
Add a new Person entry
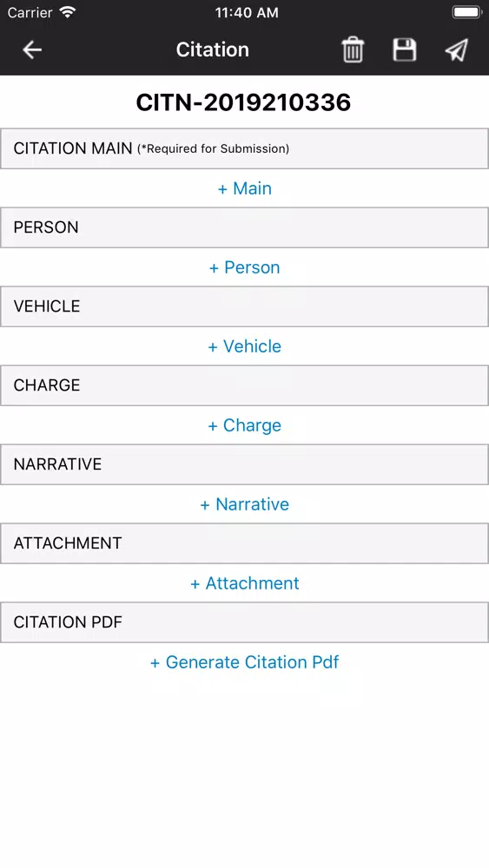244,267
